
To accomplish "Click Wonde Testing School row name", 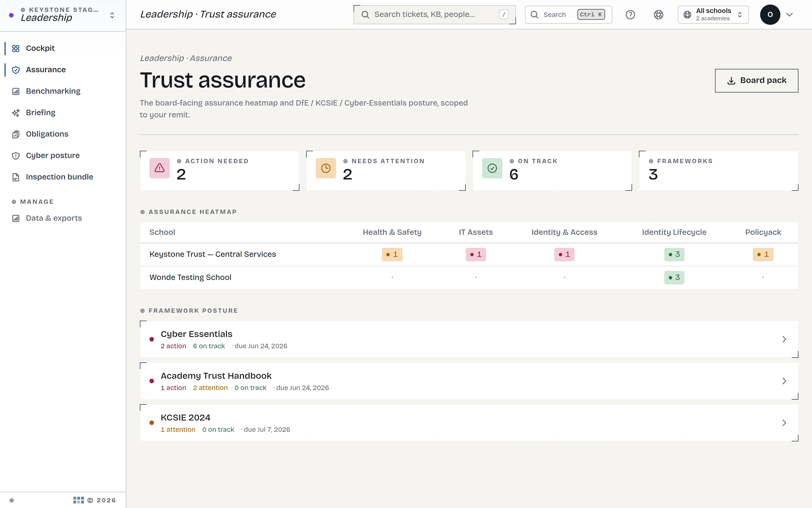I will click(x=190, y=277).
